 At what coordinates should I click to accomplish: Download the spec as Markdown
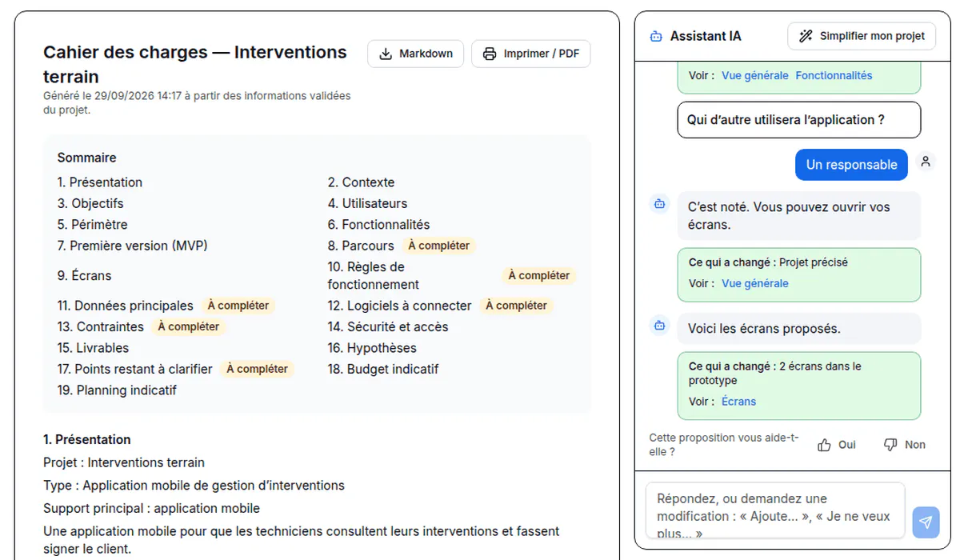pos(415,54)
